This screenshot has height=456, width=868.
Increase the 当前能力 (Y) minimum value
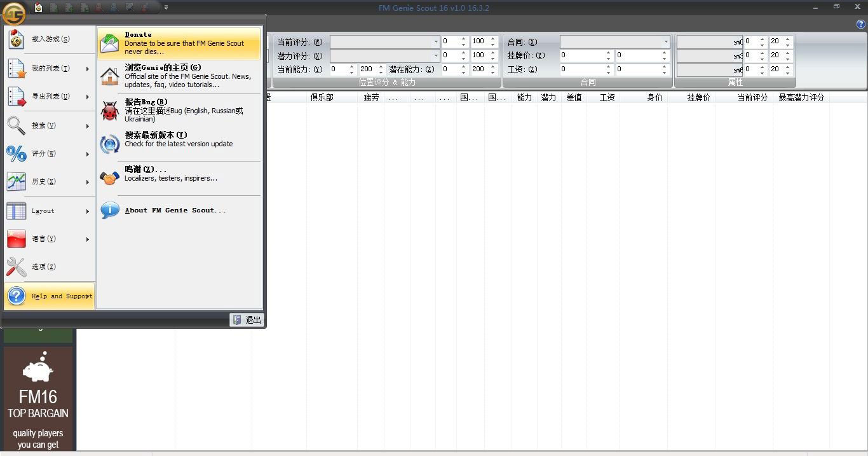coord(352,66)
